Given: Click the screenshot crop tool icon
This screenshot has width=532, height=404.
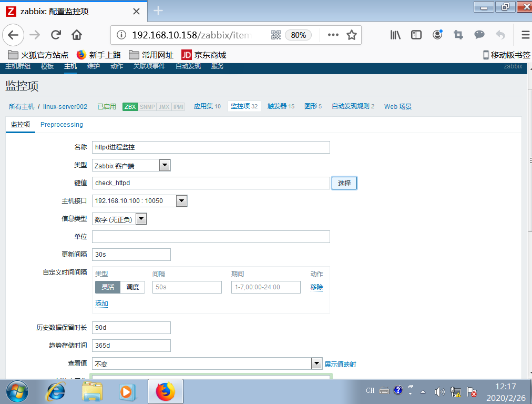Looking at the screenshot, I should (458, 35).
